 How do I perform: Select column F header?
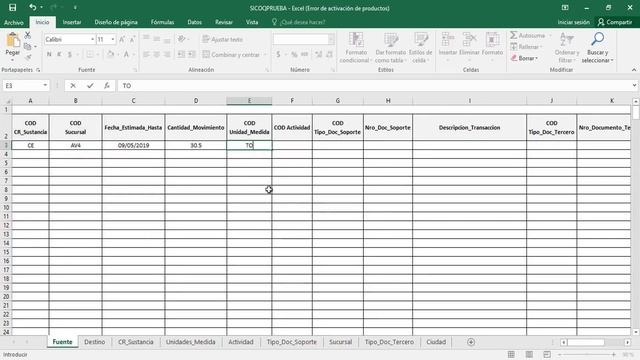click(x=292, y=101)
